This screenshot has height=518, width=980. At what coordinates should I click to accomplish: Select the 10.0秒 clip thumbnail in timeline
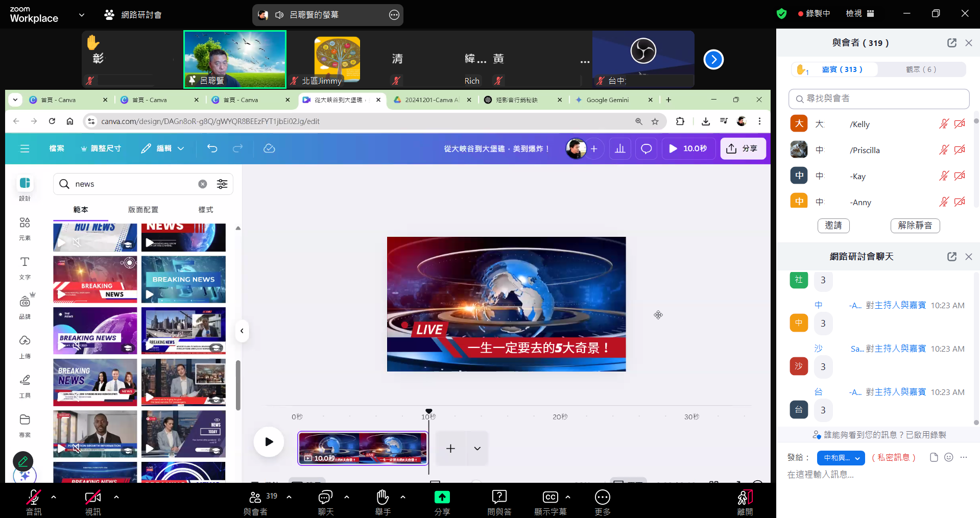click(x=363, y=449)
